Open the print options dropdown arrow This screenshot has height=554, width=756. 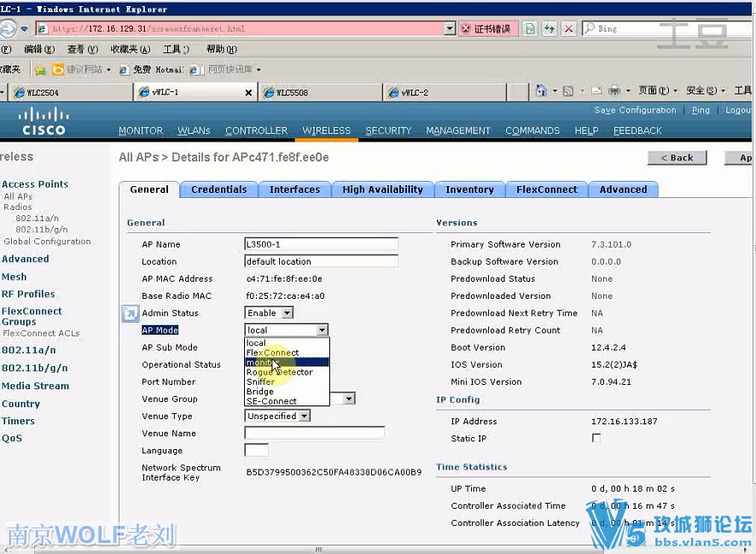[x=628, y=90]
